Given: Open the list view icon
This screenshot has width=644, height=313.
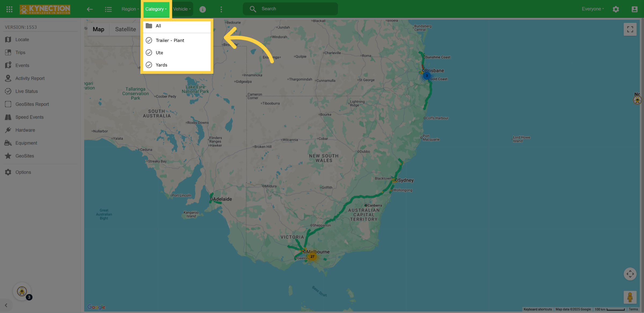Looking at the screenshot, I should point(108,9).
